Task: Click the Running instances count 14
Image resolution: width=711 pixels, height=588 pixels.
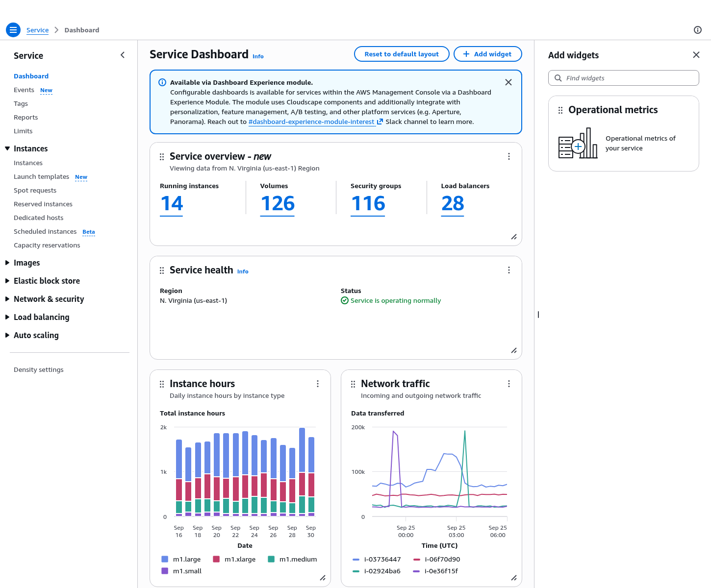Action: tap(172, 204)
